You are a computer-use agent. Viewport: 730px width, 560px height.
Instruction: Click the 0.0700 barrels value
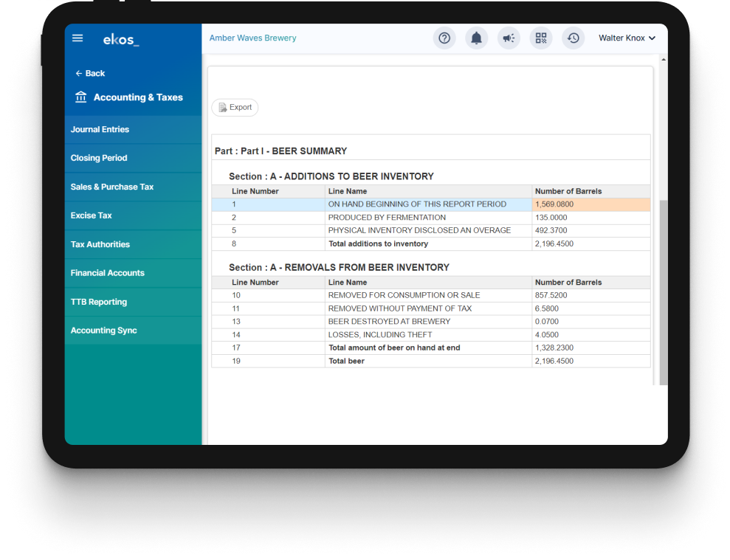(x=546, y=322)
